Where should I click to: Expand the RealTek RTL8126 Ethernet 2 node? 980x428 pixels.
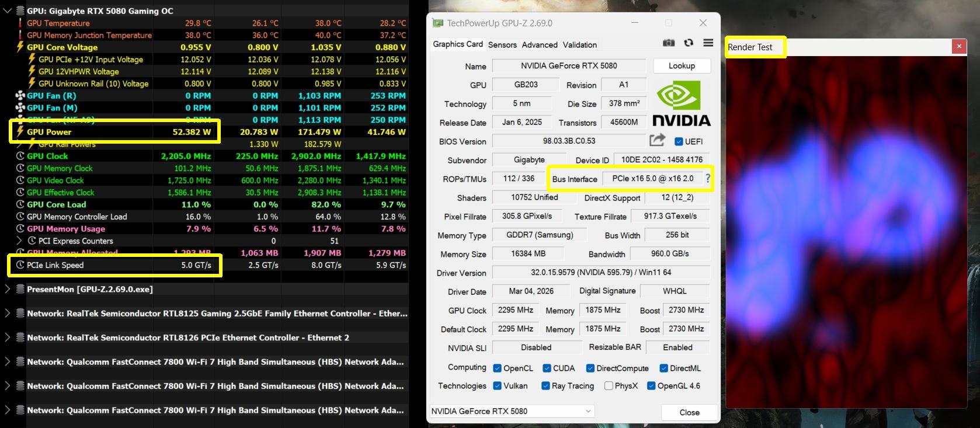(7, 337)
